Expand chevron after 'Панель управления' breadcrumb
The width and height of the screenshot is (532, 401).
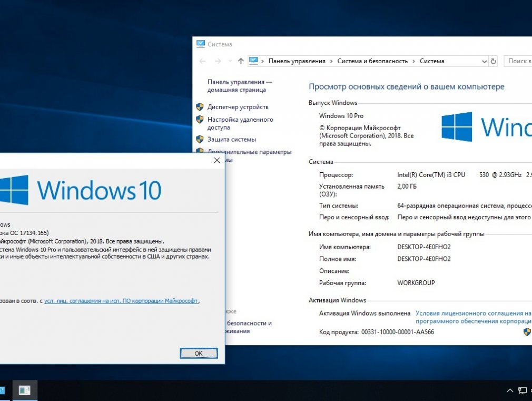click(x=331, y=62)
